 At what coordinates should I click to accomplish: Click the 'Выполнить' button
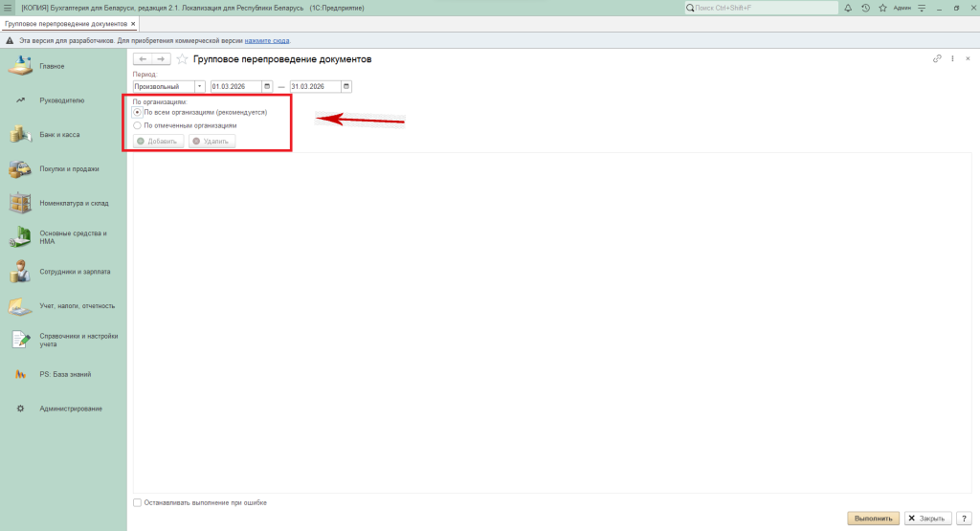873,519
